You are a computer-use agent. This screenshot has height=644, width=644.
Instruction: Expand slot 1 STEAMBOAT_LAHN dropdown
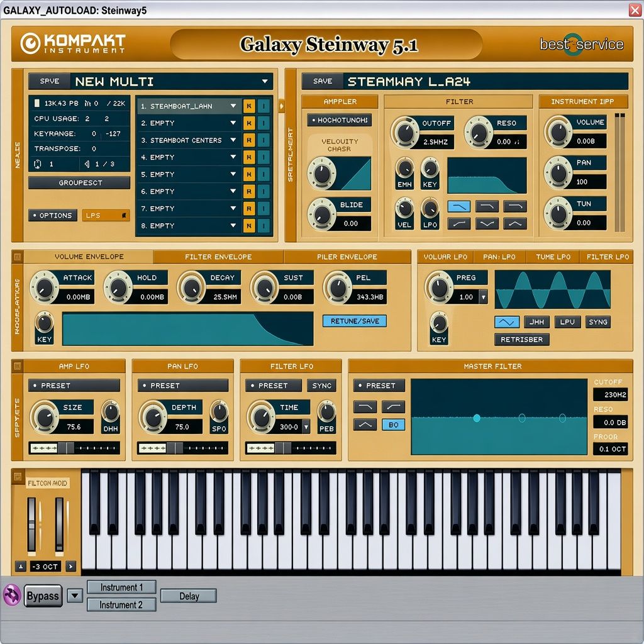[233, 106]
